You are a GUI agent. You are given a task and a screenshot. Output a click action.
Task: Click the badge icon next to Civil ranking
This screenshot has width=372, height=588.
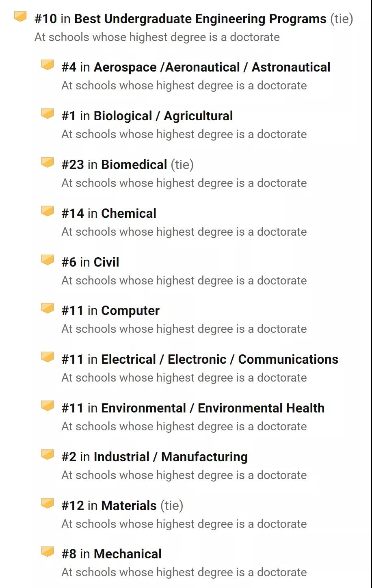(48, 260)
